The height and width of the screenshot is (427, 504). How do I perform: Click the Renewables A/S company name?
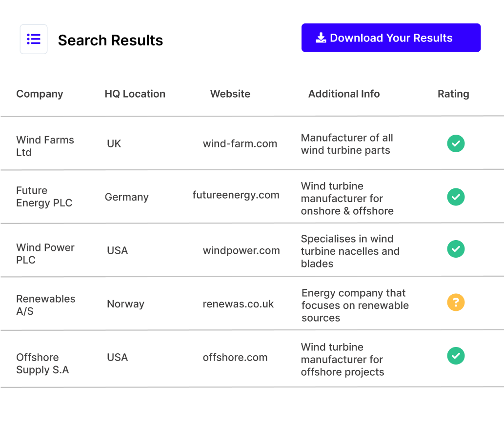(46, 304)
